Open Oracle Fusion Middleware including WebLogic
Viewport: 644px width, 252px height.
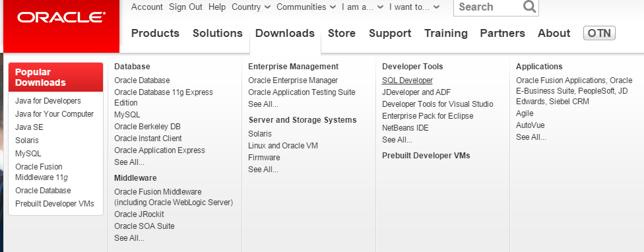174,197
